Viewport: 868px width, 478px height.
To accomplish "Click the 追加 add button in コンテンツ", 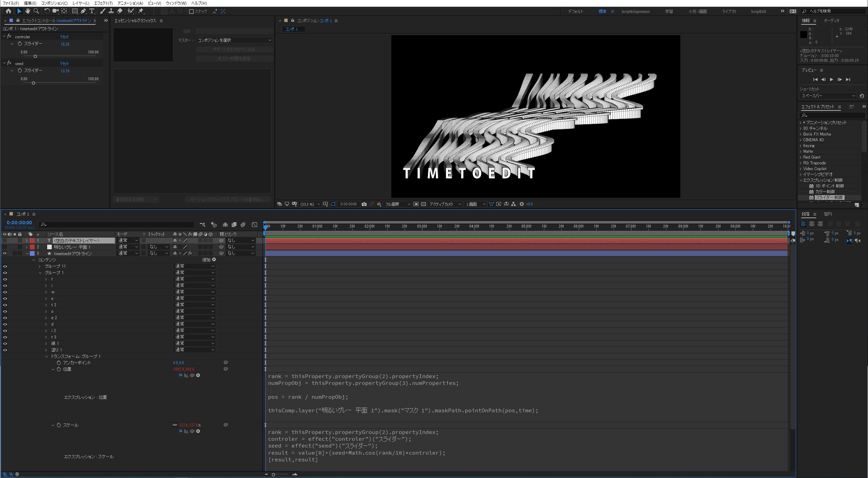I will 214,260.
